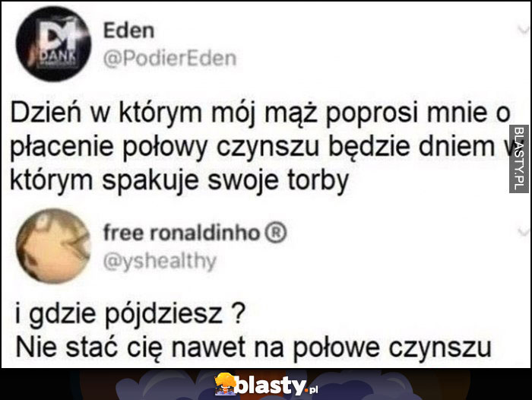Open Eden's DANK profile avatar
The height and width of the screenshot is (400, 532).
pyautogui.click(x=54, y=44)
